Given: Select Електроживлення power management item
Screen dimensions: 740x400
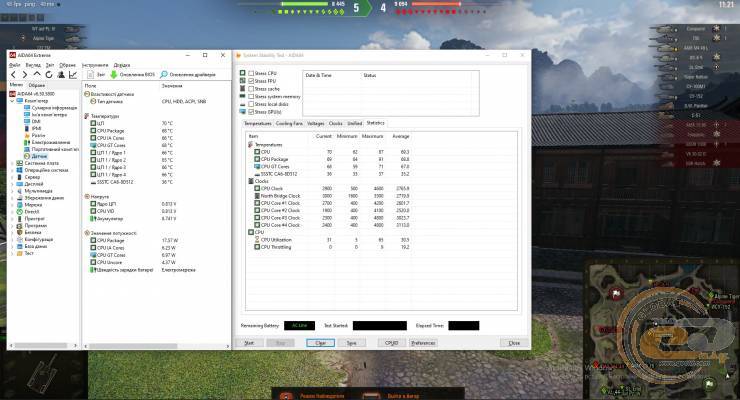Looking at the screenshot, I should click(x=47, y=142).
